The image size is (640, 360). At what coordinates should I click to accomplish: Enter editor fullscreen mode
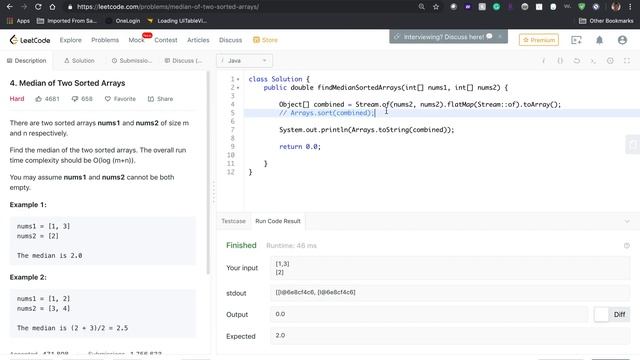(627, 60)
